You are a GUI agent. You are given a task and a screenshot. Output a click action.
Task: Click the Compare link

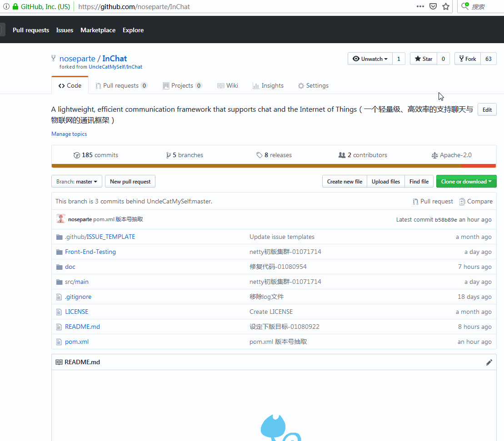point(476,201)
